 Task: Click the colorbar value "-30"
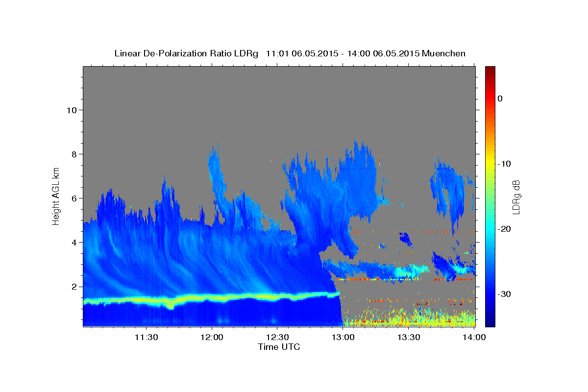pos(505,294)
